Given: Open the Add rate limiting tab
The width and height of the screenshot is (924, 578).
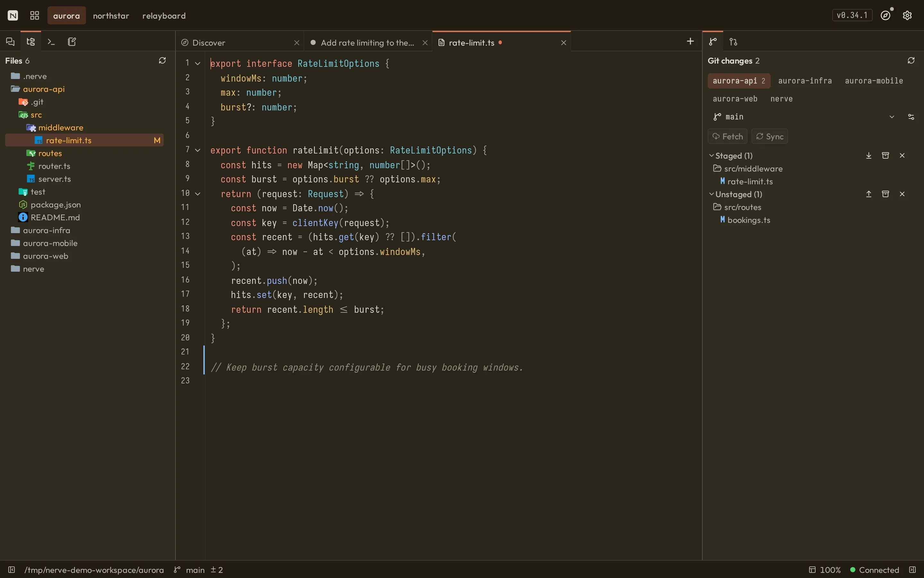Looking at the screenshot, I should tap(368, 42).
